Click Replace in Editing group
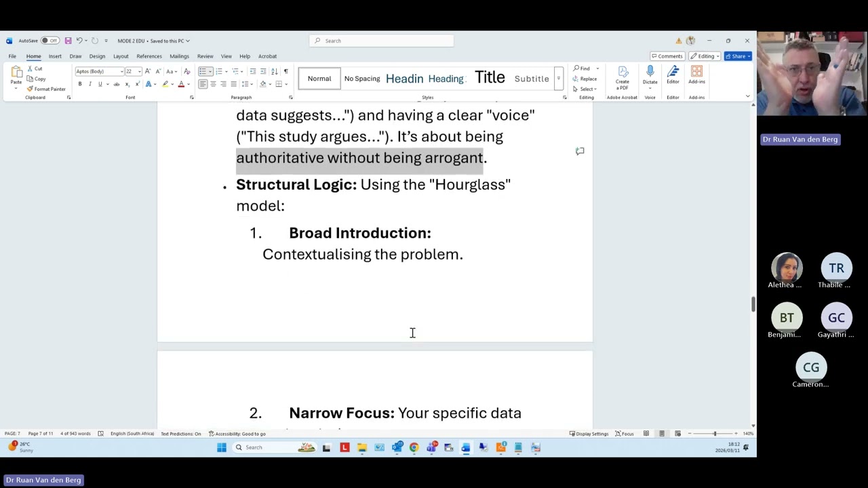Screen dimensions: 868x488 point(585,79)
